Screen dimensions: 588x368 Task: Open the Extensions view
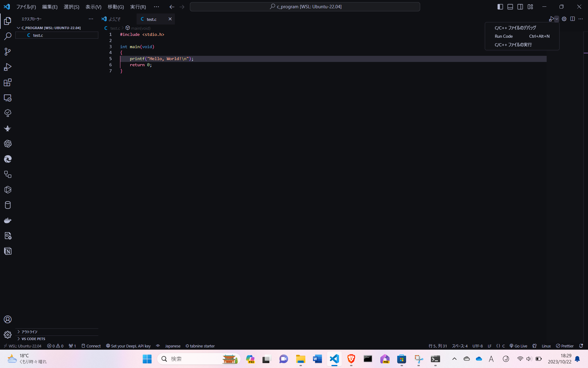8,82
